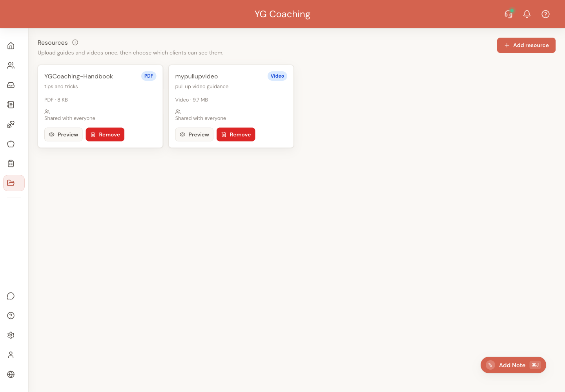Click the PDF badge on Handbook card
This screenshot has width=565, height=392.
149,76
